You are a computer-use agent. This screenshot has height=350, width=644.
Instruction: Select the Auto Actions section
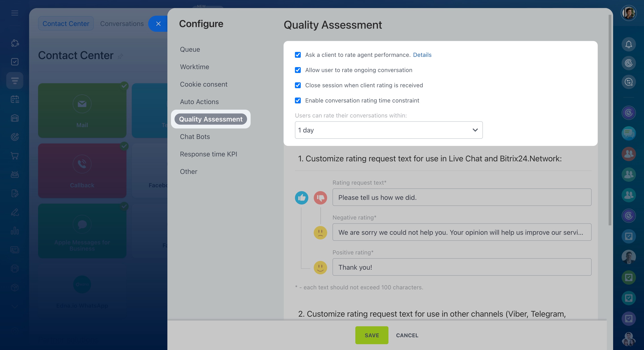pos(199,102)
